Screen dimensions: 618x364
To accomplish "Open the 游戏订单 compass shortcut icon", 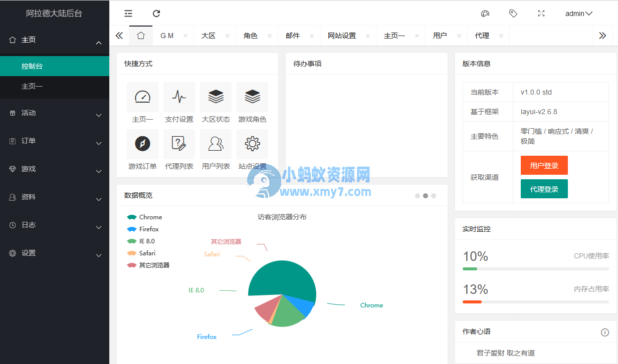I will (142, 144).
